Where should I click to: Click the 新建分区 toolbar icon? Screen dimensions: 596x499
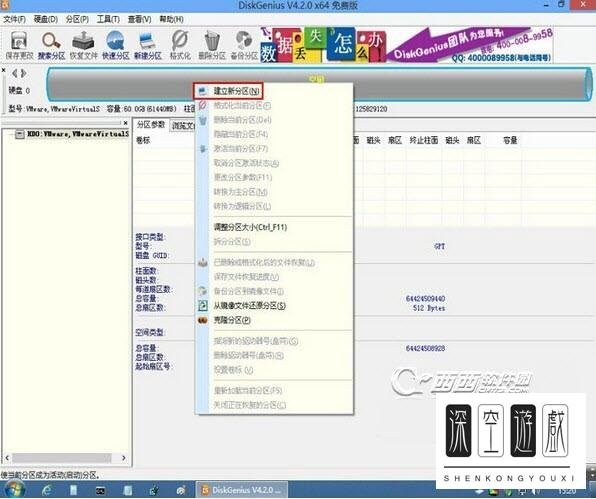148,45
